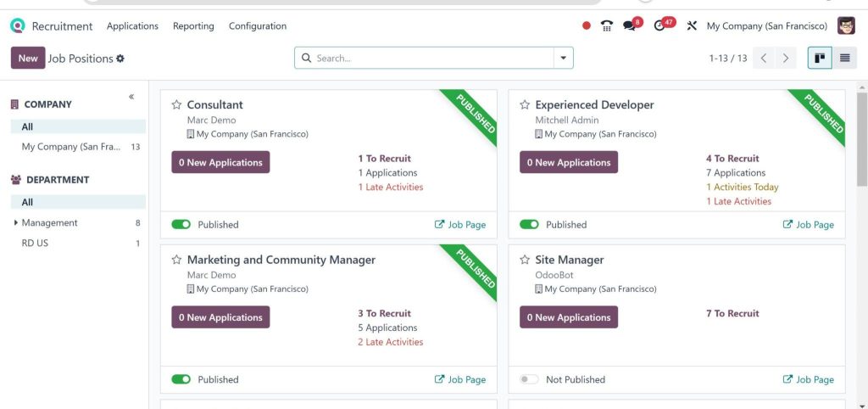
Task: Open Job Page link for Marketing and Community Manager
Action: tap(460, 379)
